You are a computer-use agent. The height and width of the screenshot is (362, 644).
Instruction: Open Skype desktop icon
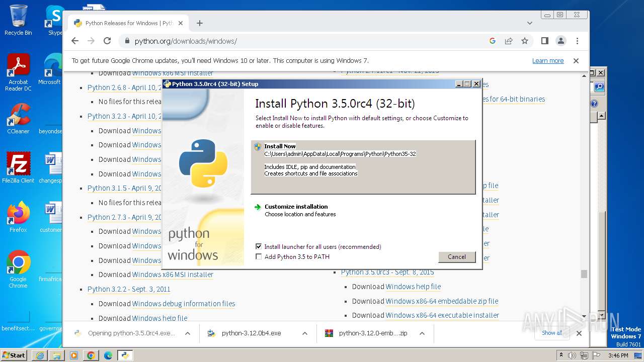54,20
